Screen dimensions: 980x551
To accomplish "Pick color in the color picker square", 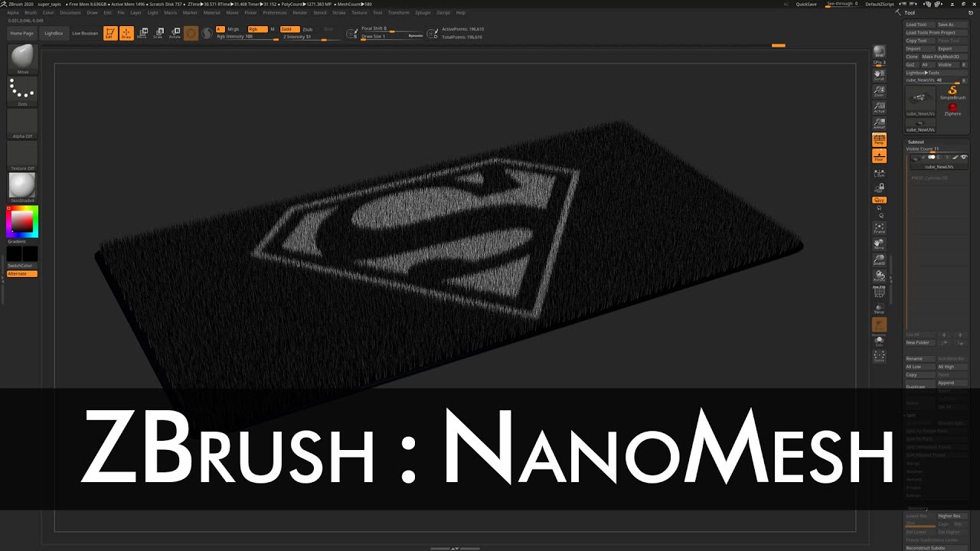I will (21, 222).
